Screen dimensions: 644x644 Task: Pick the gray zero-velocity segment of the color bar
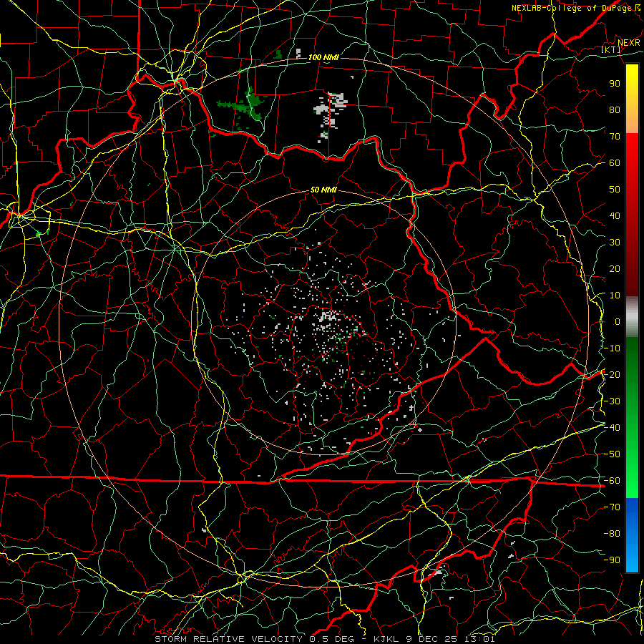point(632,316)
